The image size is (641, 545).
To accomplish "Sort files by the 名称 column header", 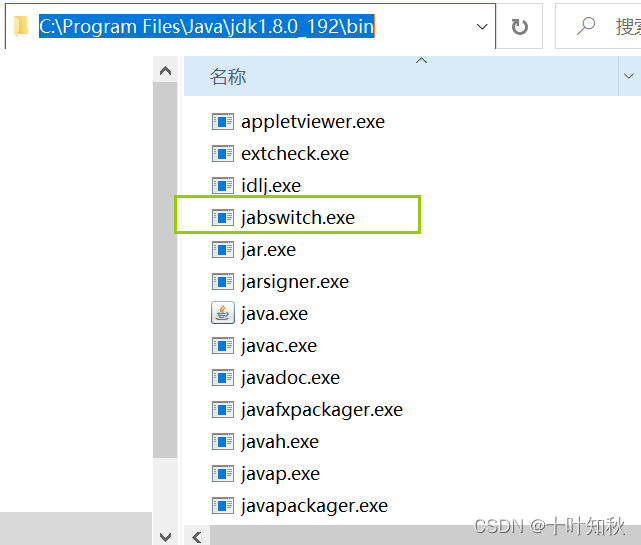I will click(x=401, y=76).
